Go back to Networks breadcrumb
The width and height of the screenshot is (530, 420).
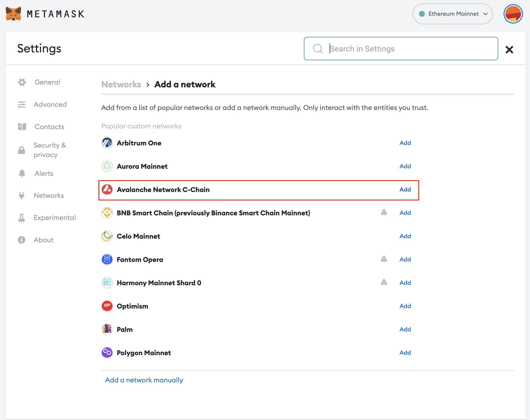click(x=121, y=84)
